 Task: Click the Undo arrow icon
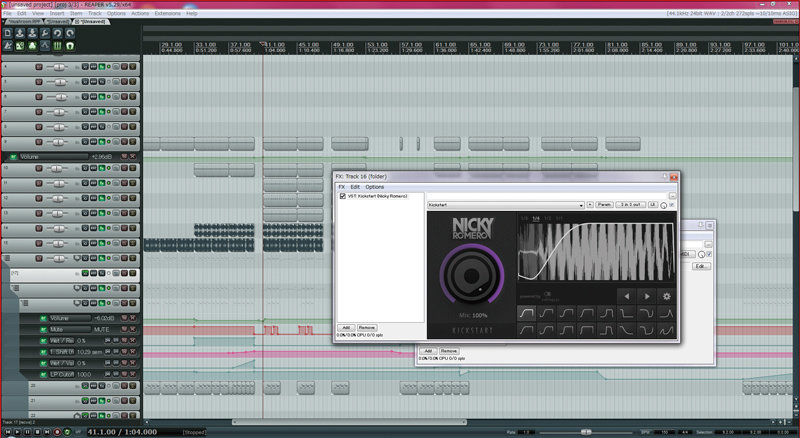(x=57, y=33)
